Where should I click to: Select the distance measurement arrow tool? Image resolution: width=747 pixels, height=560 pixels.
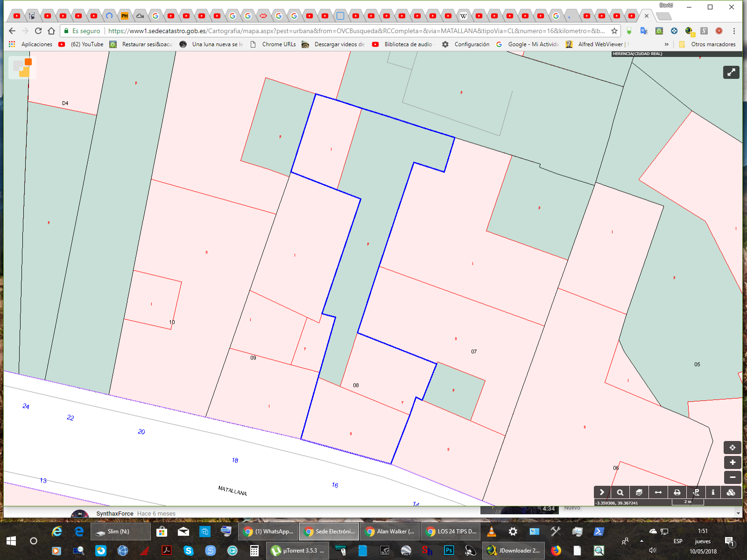(x=658, y=492)
